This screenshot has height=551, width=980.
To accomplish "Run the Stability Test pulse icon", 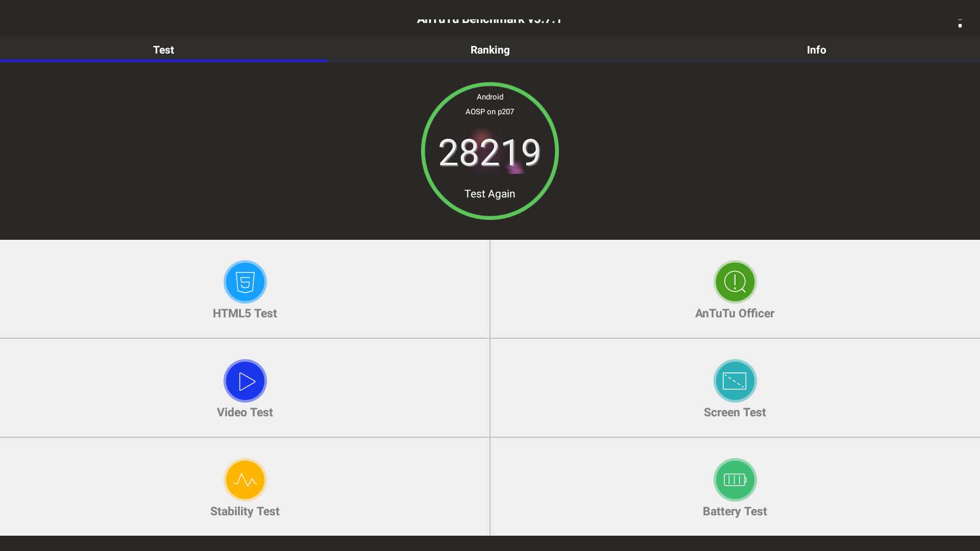I will (x=245, y=480).
